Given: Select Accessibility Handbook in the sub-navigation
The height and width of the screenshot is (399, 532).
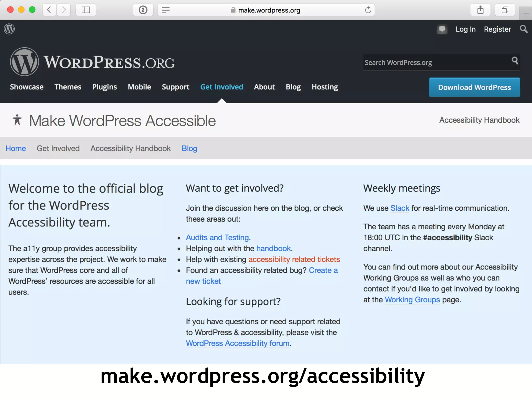Looking at the screenshot, I should click(131, 148).
